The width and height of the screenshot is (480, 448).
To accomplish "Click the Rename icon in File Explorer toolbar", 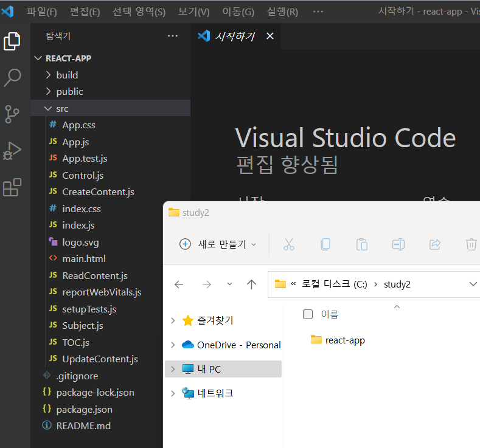I will tap(398, 244).
